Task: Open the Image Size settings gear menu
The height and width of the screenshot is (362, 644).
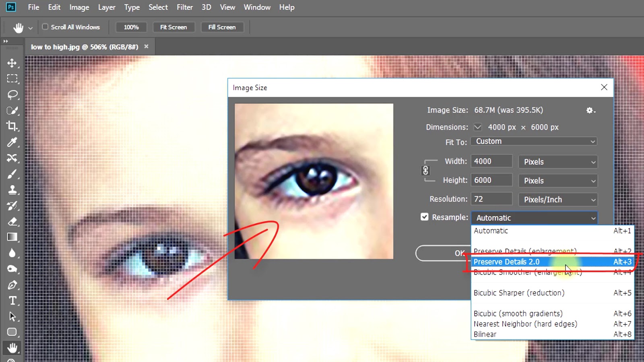Action: click(590, 110)
